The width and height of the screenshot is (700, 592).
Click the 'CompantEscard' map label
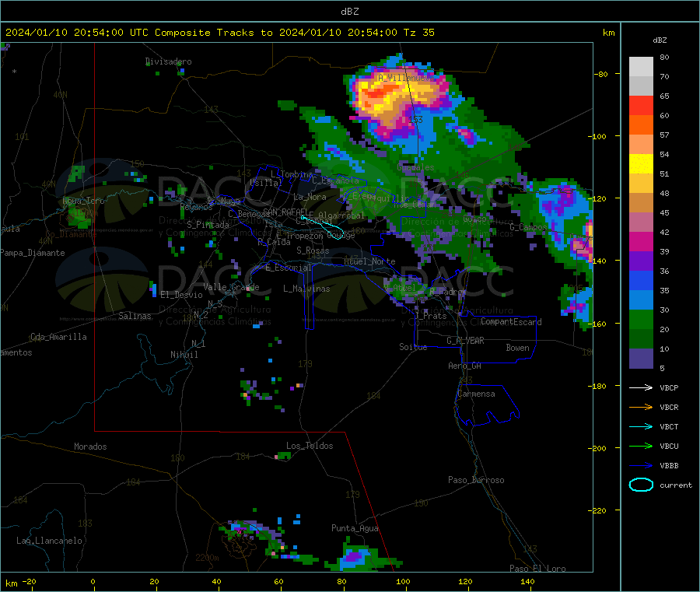coord(511,322)
